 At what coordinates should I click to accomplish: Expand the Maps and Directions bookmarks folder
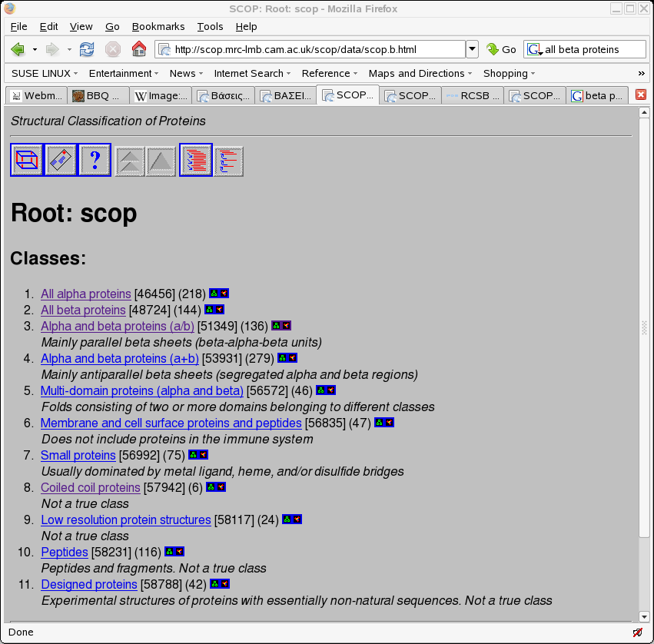(420, 74)
